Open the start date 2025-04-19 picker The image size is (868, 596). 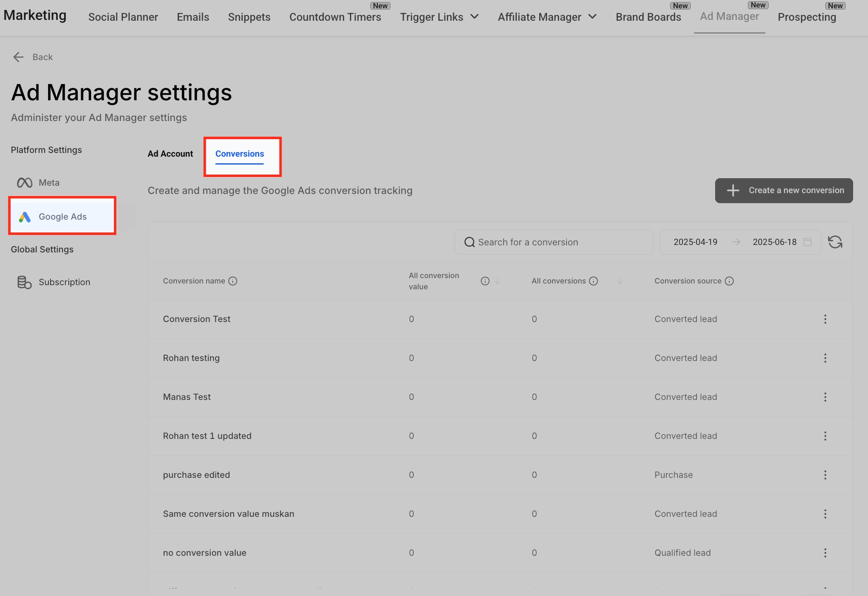click(x=695, y=242)
